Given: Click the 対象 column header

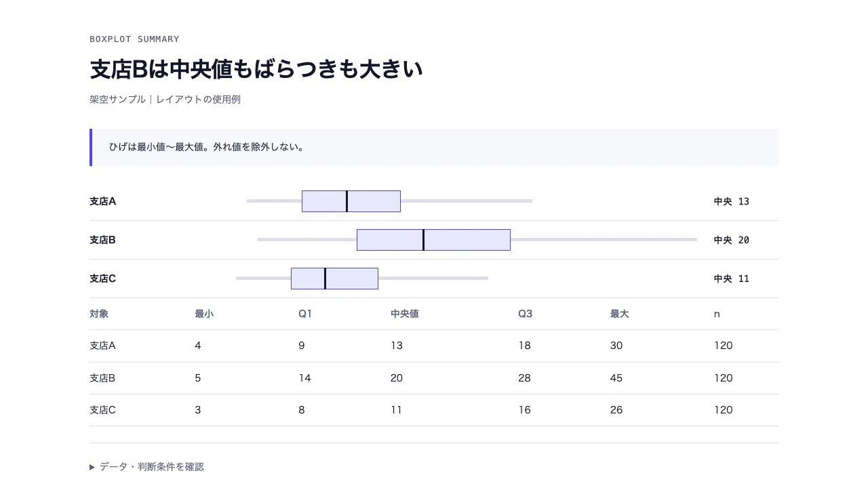Looking at the screenshot, I should click(x=99, y=314).
